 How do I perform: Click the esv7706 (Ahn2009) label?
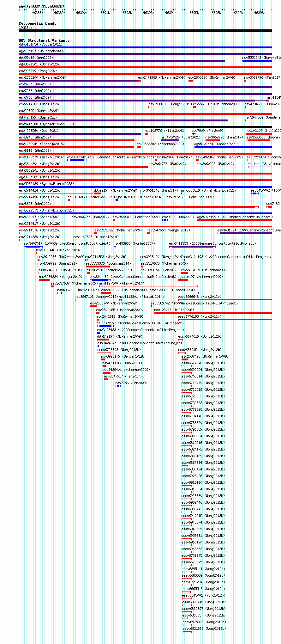coord(35,97)
